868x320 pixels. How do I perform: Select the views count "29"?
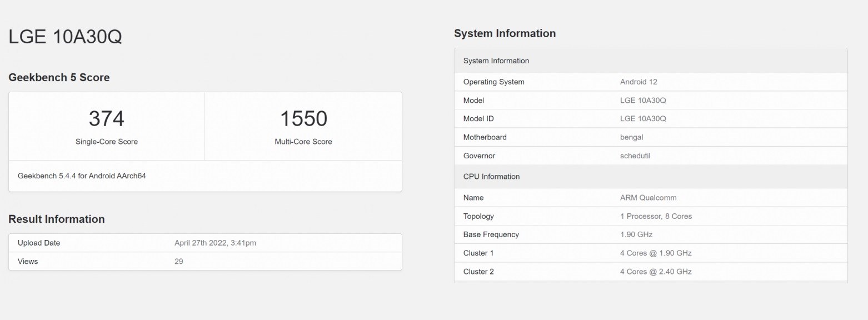[x=179, y=261]
